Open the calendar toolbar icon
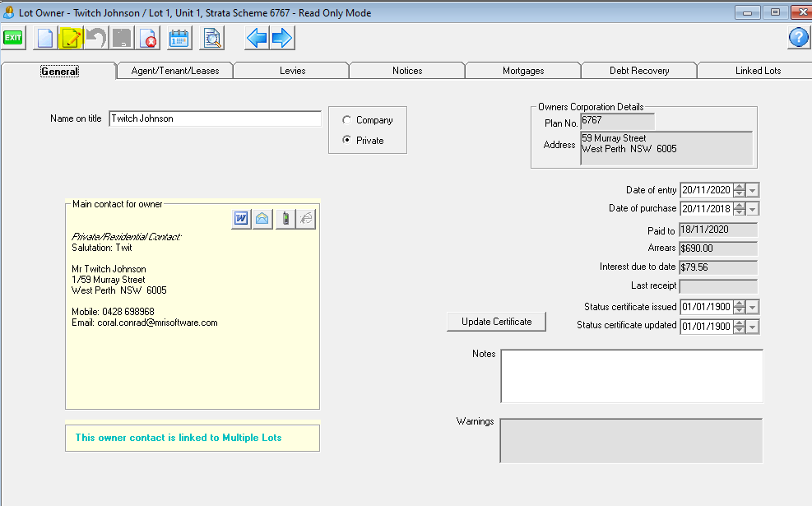This screenshot has height=506, width=812. [x=179, y=39]
